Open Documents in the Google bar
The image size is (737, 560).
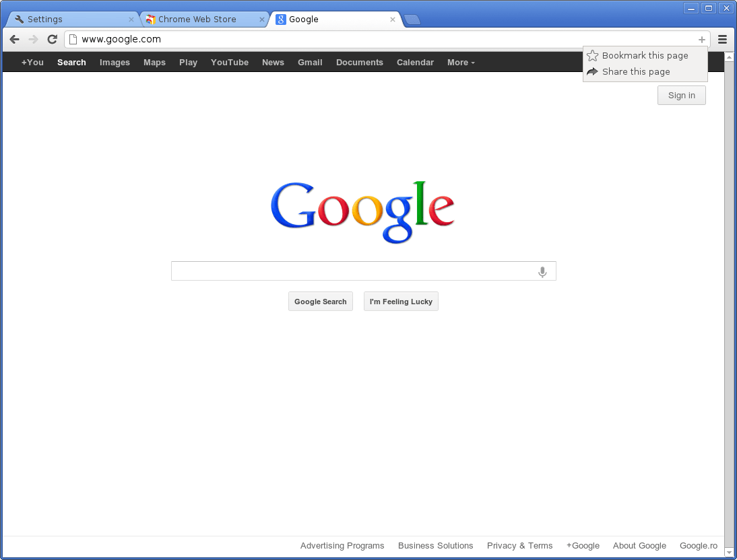[360, 63]
